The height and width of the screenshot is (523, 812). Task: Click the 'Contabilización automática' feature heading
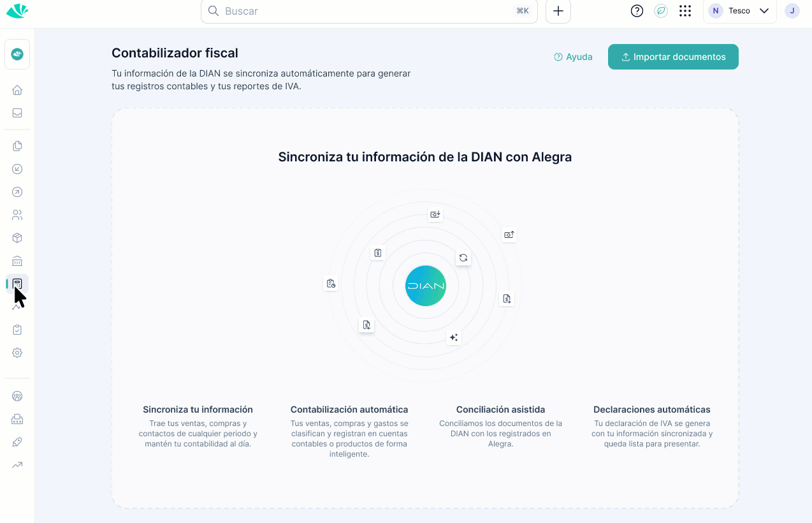(349, 409)
